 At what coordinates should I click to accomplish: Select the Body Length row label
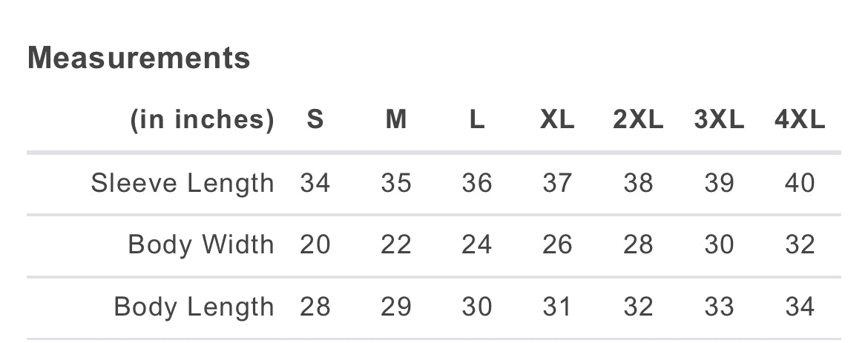click(194, 307)
